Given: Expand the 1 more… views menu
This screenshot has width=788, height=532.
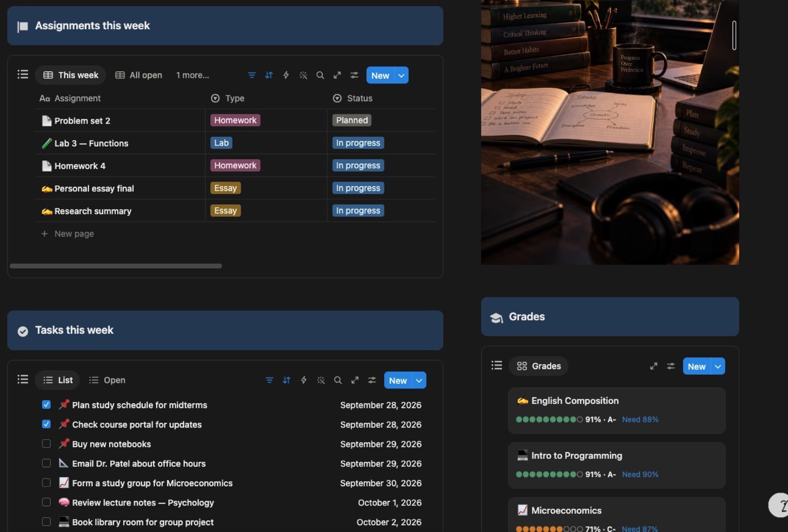Looking at the screenshot, I should (x=192, y=75).
